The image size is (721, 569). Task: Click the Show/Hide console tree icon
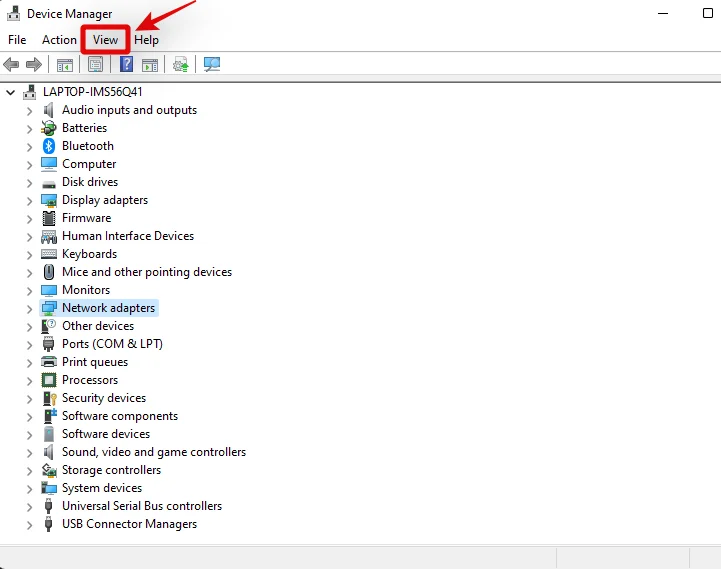click(65, 65)
